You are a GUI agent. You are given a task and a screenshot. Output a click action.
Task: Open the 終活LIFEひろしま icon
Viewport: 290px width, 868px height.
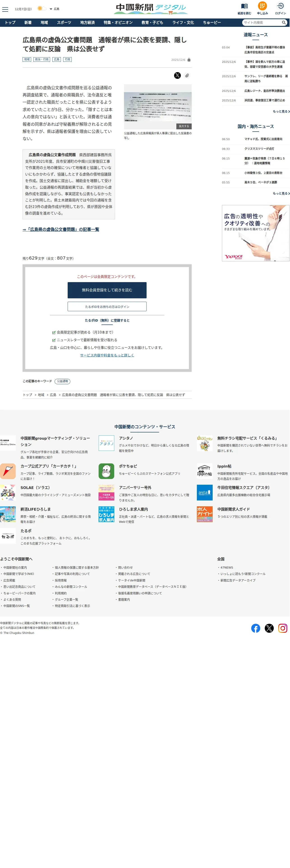point(8,514)
